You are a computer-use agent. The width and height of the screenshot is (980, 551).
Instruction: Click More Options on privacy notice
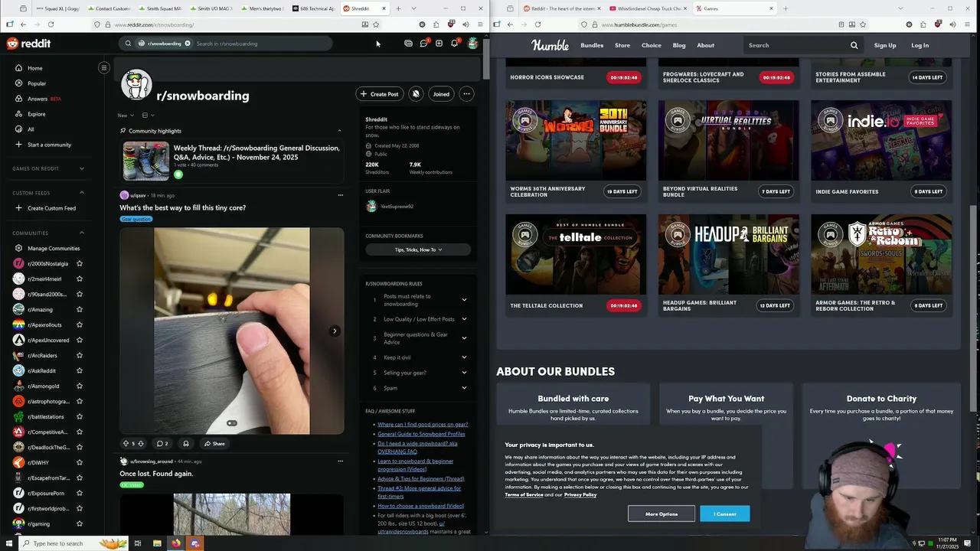point(661,514)
